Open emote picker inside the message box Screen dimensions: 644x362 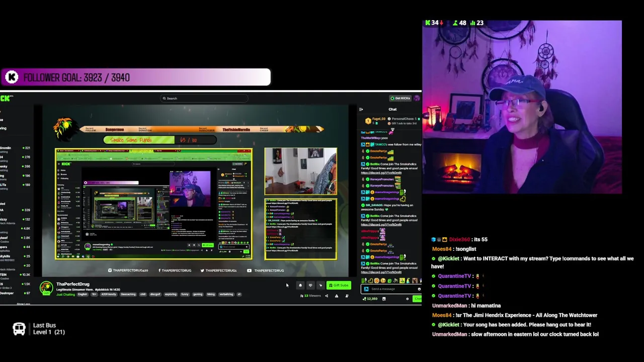tap(419, 289)
